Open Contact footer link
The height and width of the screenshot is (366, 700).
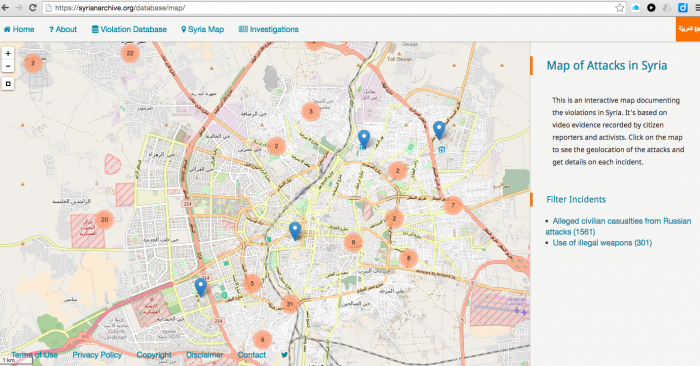pyautogui.click(x=251, y=355)
